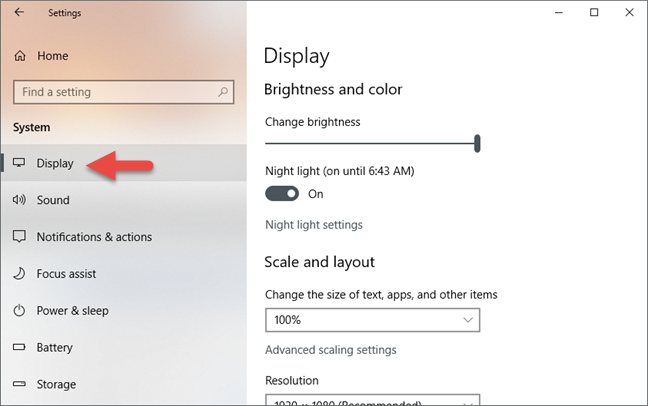
Task: Open Storage settings
Action: click(x=123, y=384)
